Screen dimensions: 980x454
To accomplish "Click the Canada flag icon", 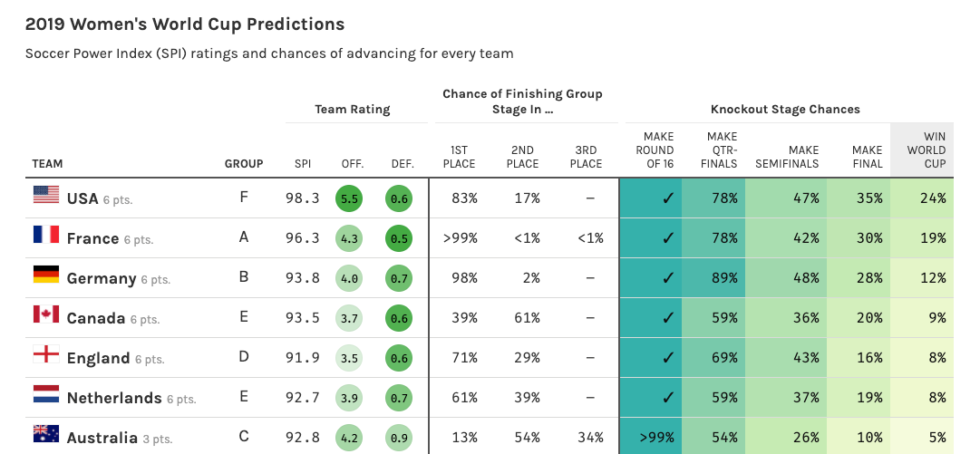I will point(46,314).
